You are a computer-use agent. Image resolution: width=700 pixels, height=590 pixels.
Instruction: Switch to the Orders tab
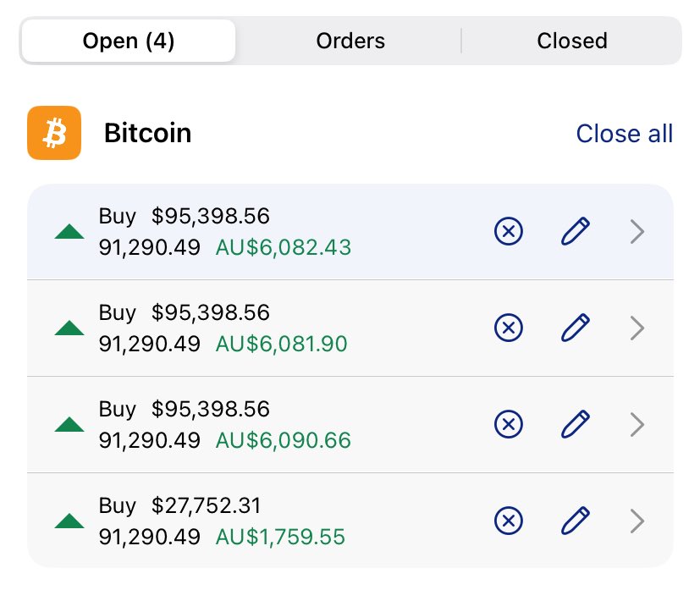[x=350, y=41]
